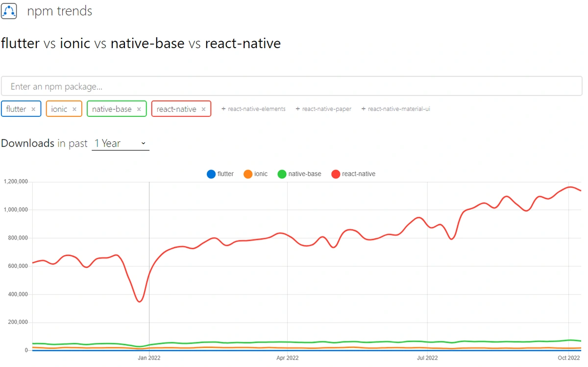This screenshot has height=367, width=588.
Task: Click the Jan 2022 axis label
Action: point(149,358)
